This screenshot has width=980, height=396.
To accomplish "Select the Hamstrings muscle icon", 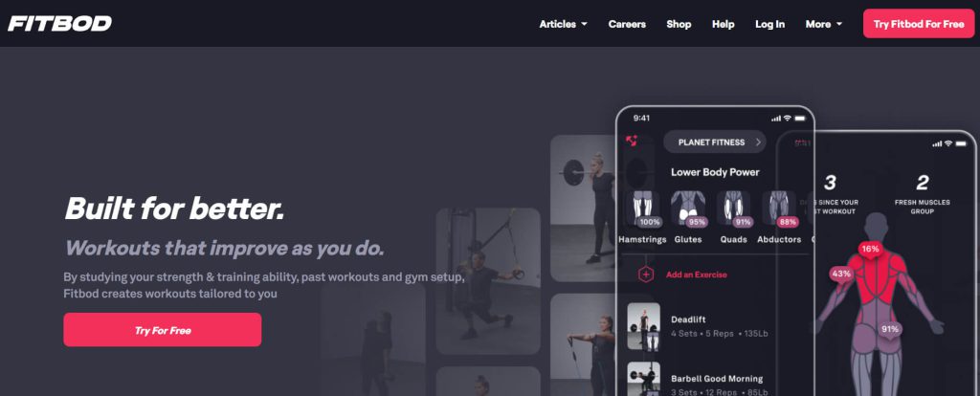I will (x=643, y=208).
